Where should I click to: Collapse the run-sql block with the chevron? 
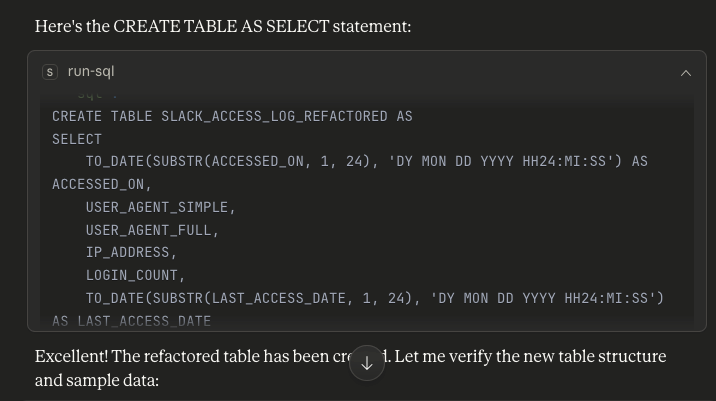pyautogui.click(x=686, y=73)
